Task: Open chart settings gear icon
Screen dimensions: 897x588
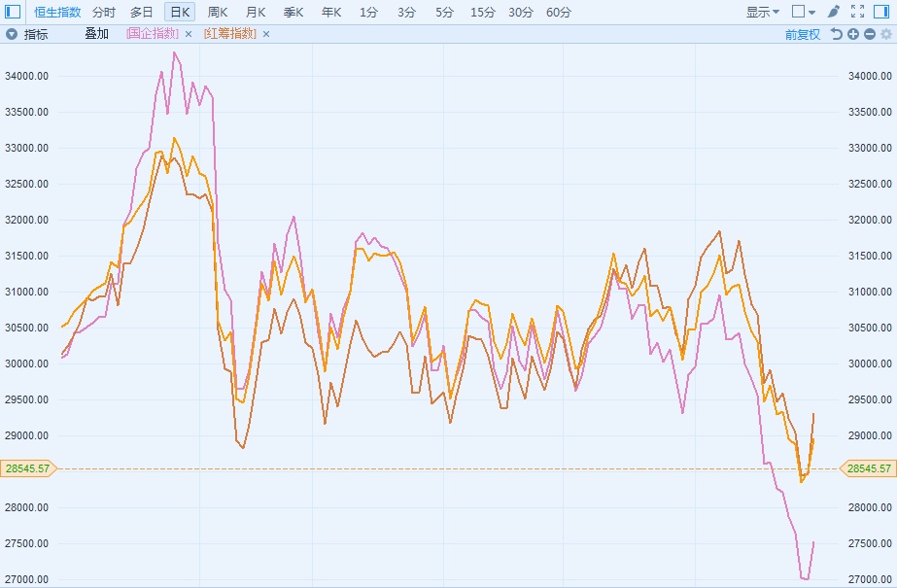Action: 886,34
